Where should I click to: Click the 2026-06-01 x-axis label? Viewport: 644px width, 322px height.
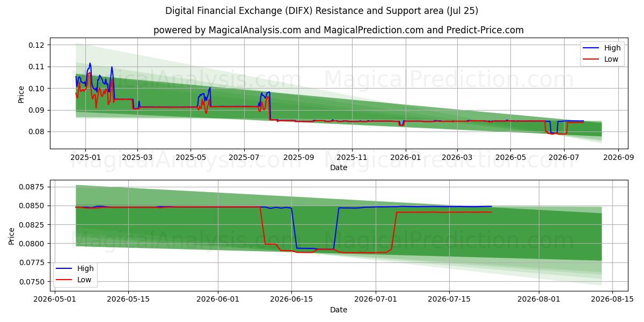click(218, 299)
